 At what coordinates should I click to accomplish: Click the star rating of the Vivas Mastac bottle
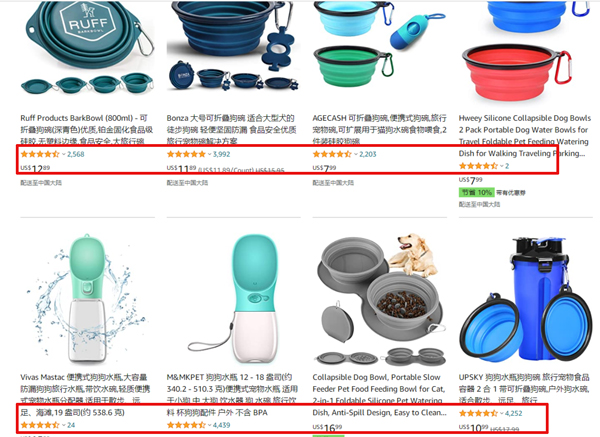pyautogui.click(x=40, y=425)
